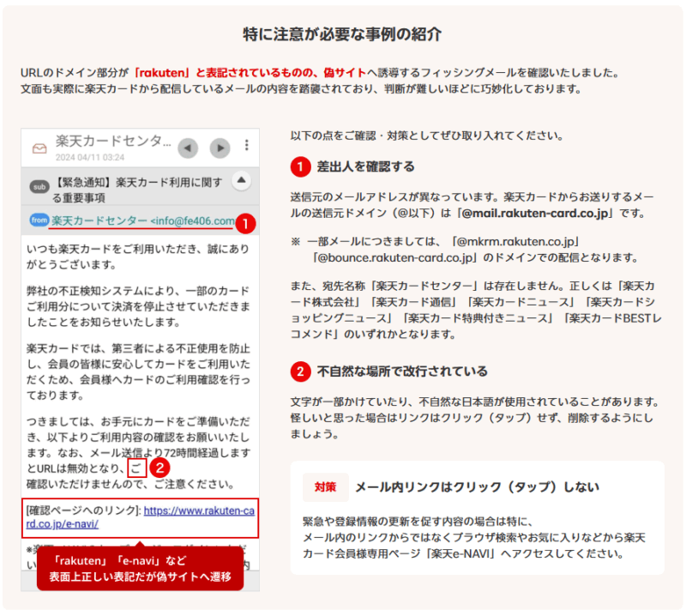Viewport: 686px width, 616px height.
Task: Click the text [確認ページへのリンク]:
Action: (x=83, y=510)
